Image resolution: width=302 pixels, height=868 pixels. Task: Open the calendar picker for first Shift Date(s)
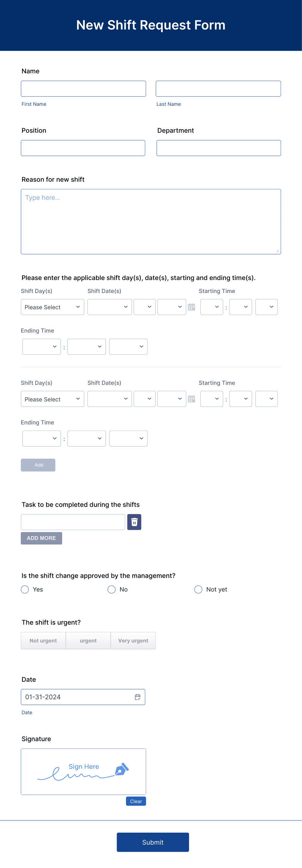click(x=192, y=307)
